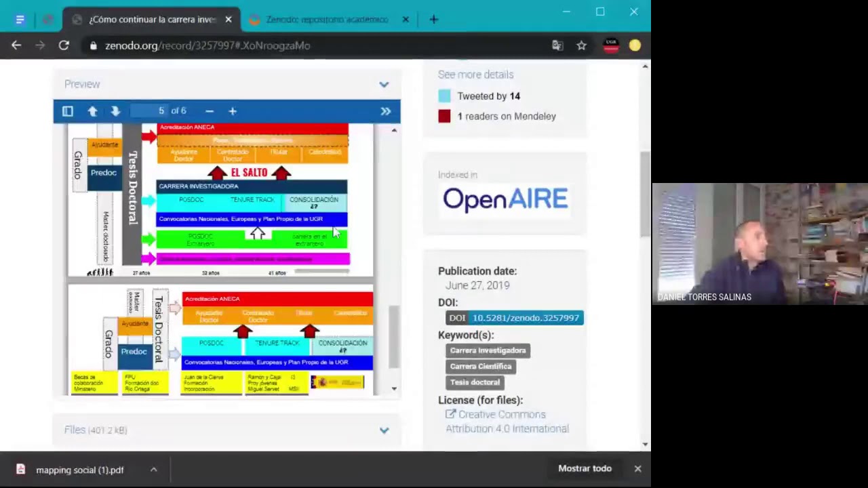Select 'Carrera Científica' keyword tag
Image resolution: width=868 pixels, height=488 pixels.
click(x=481, y=367)
